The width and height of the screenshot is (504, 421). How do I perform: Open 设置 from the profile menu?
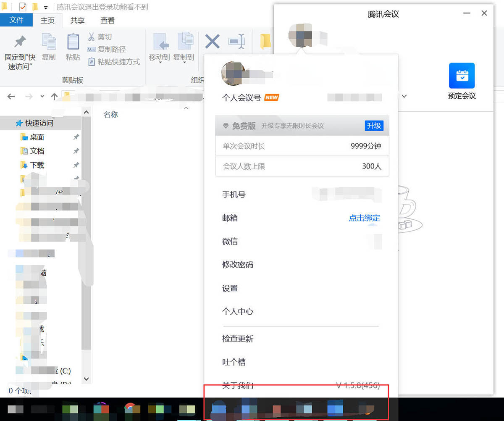coord(230,288)
